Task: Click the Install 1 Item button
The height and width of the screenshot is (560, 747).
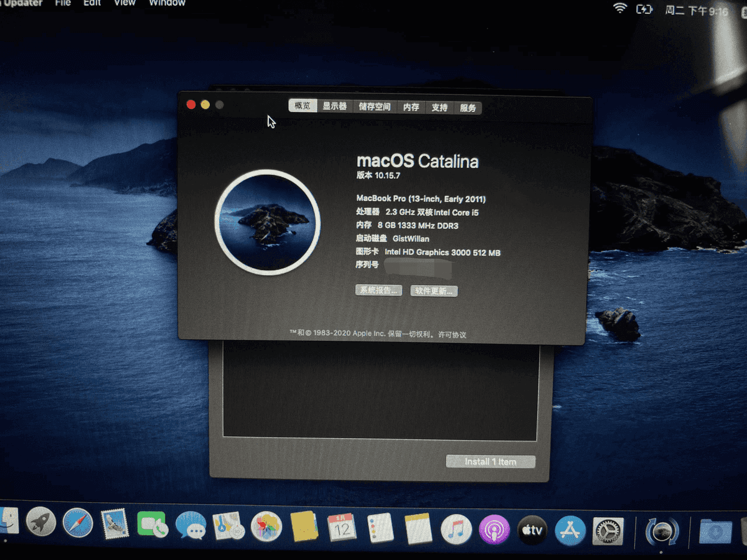Action: (491, 462)
